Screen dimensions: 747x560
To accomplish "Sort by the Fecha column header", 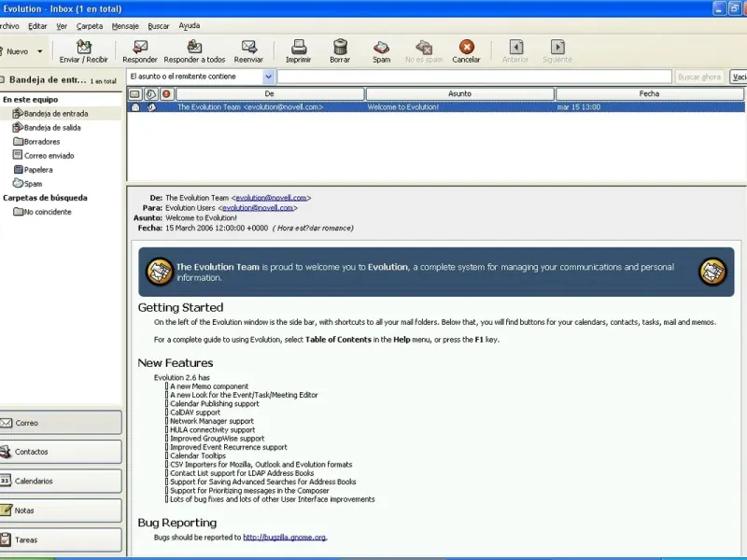I will pos(649,94).
